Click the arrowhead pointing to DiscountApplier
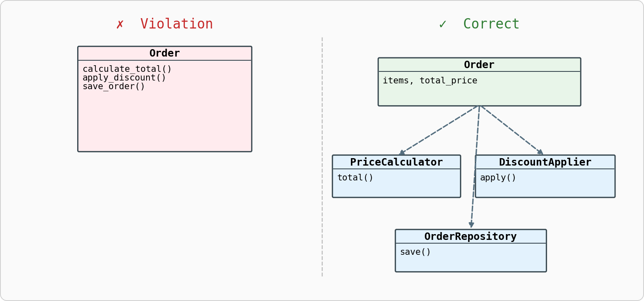The image size is (644, 301). point(540,152)
